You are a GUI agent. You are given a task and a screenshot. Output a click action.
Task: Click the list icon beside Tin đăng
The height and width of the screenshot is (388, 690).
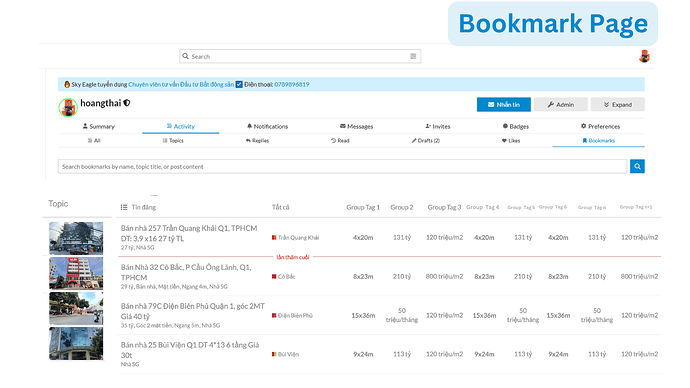(x=124, y=207)
